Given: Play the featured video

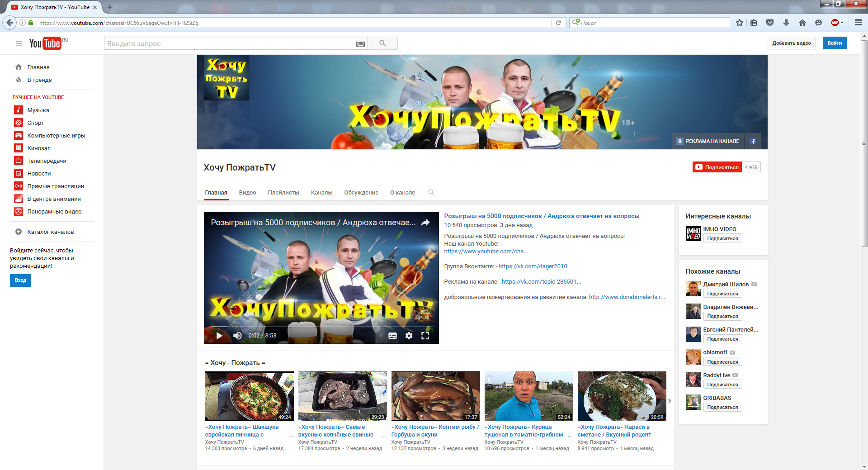Looking at the screenshot, I should point(219,336).
